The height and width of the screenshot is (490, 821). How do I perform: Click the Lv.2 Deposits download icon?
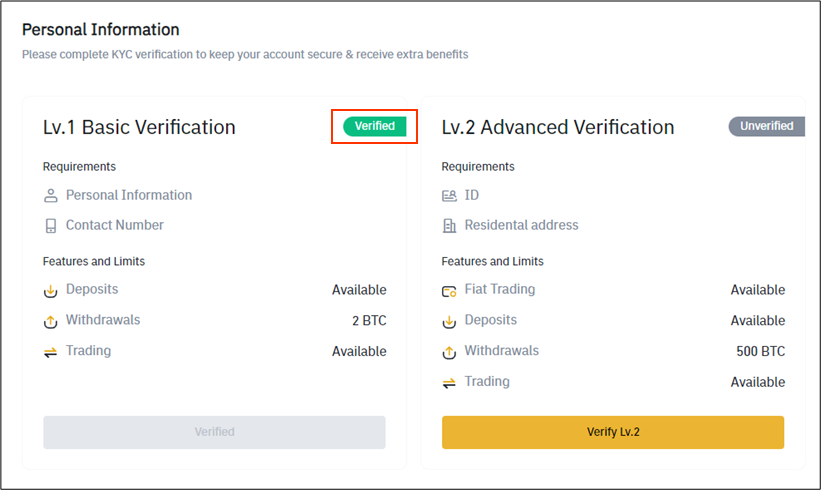click(449, 321)
